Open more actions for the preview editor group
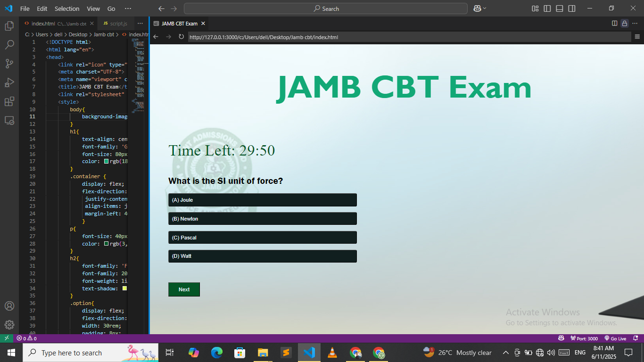The height and width of the screenshot is (362, 644). click(636, 23)
